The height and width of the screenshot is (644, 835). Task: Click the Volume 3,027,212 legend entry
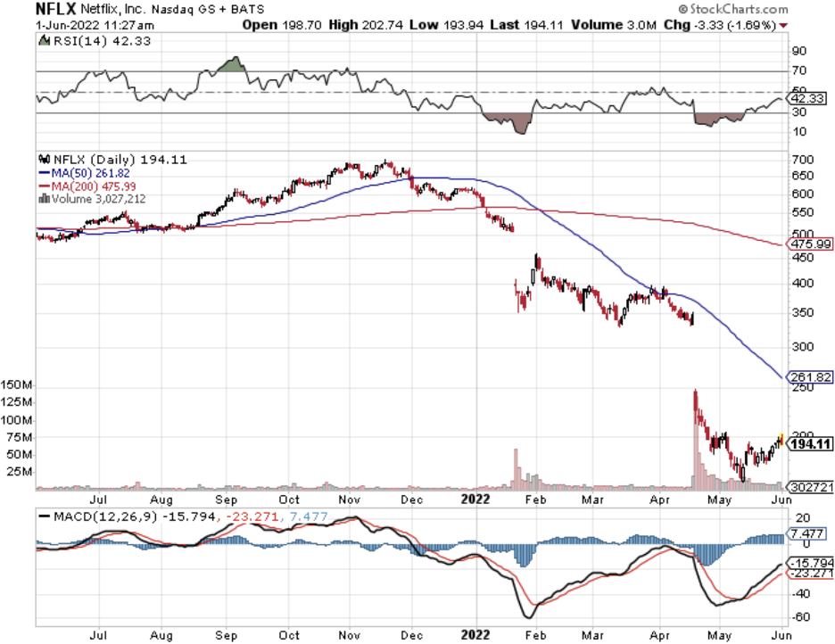98,199
